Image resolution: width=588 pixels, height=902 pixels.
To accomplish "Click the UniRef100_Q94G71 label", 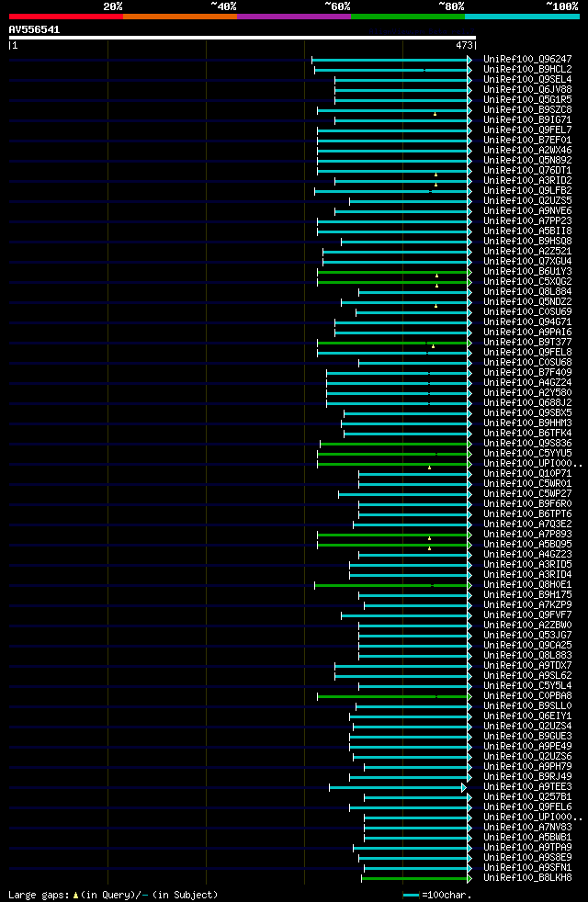I will tap(527, 322).
